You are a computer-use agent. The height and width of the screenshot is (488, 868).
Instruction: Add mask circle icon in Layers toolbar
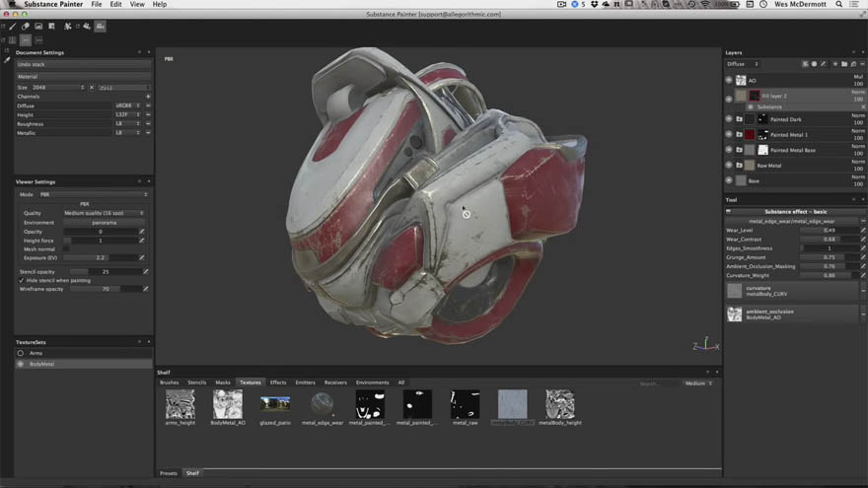coord(814,64)
